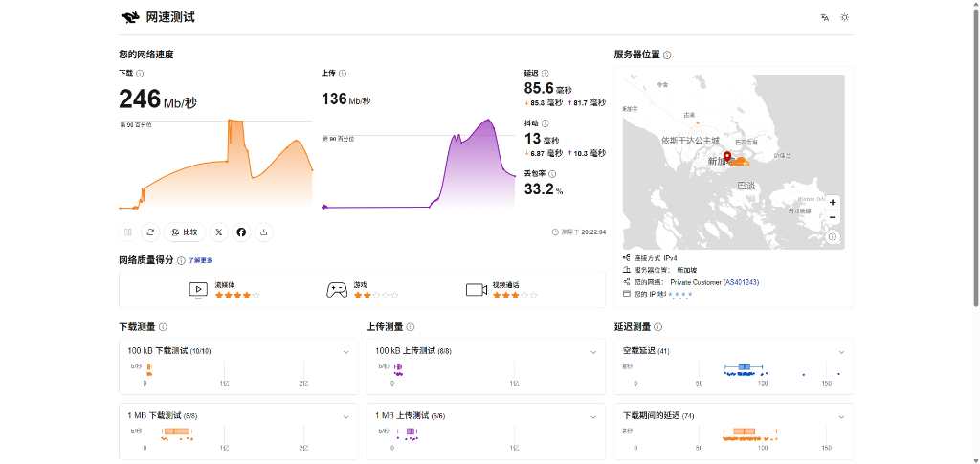Viewport: 980px width, 464px height.
Task: Click the orange Cloudflare cloud marker on the map
Action: 740,162
